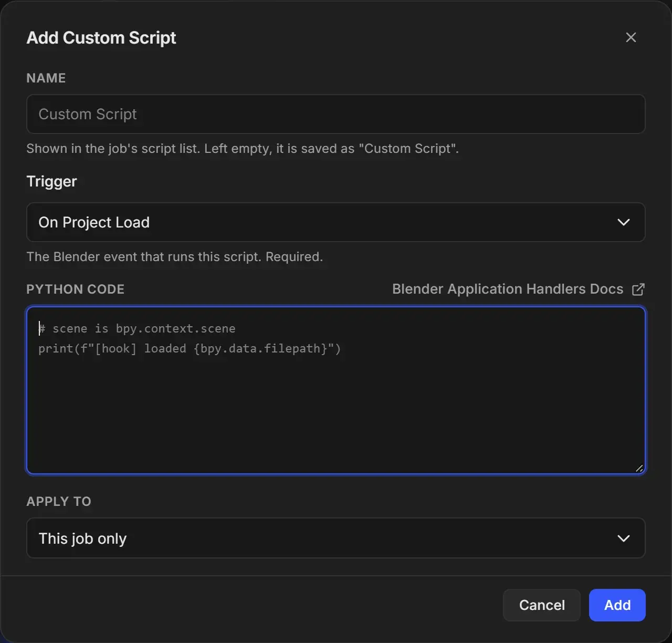This screenshot has width=672, height=643.
Task: Click the external link icon beside Docs
Action: [x=638, y=289]
